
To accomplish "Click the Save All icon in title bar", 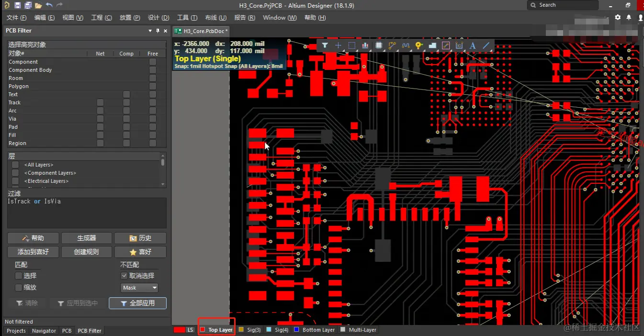I will pos(28,5).
